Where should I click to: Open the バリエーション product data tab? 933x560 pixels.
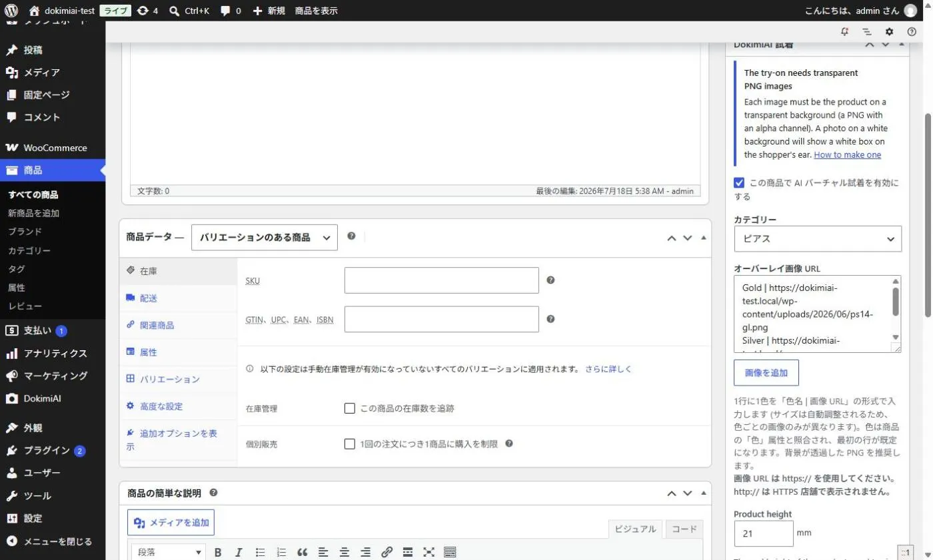[x=178, y=379]
